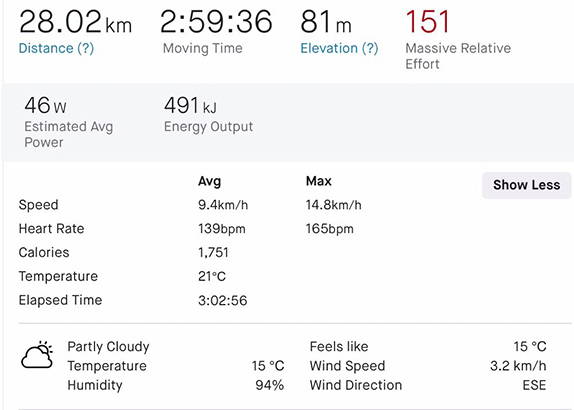
Task: Select the 1,751 calories value
Action: [x=213, y=253]
